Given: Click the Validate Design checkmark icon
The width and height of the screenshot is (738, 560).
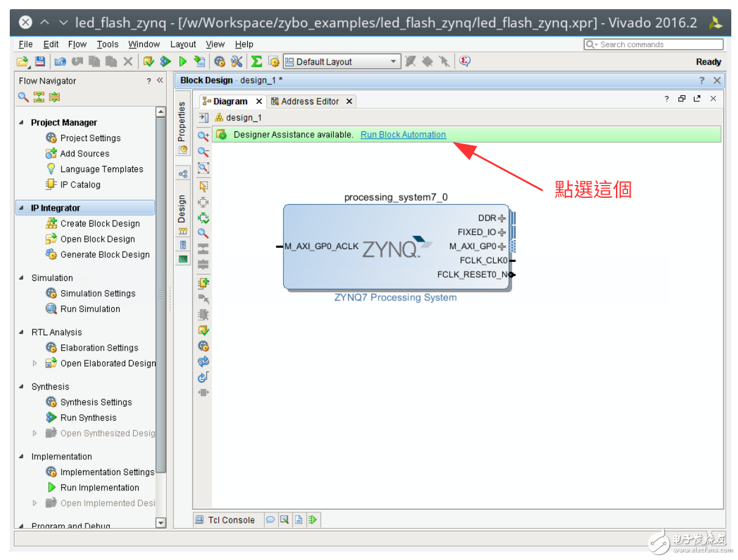Looking at the screenshot, I should point(203,330).
